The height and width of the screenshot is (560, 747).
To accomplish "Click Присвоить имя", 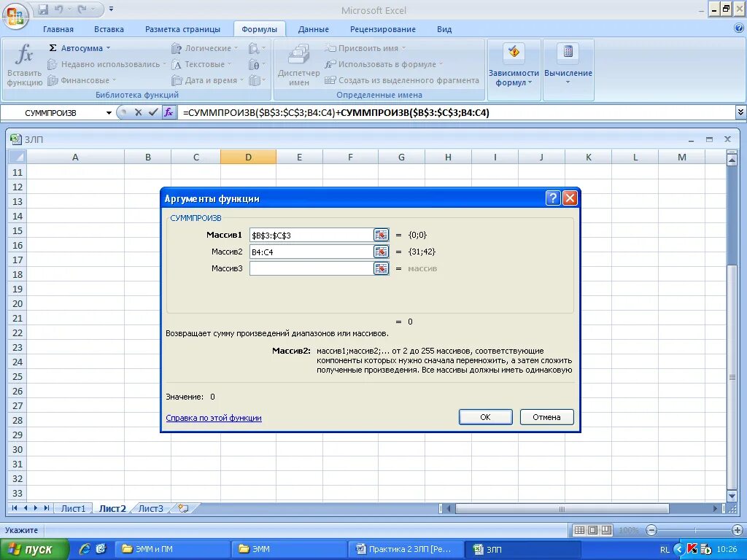I will coord(365,48).
